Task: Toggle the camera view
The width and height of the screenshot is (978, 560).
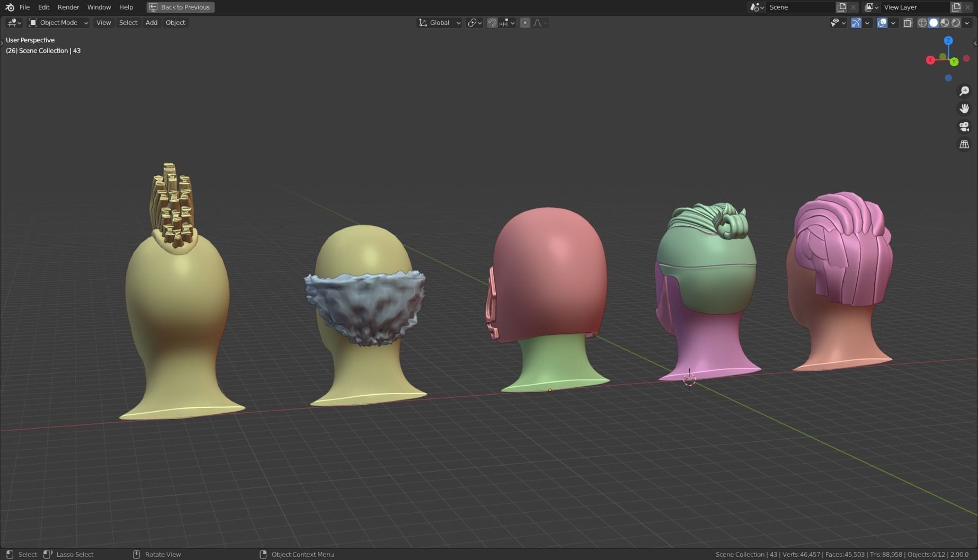Action: pos(964,127)
